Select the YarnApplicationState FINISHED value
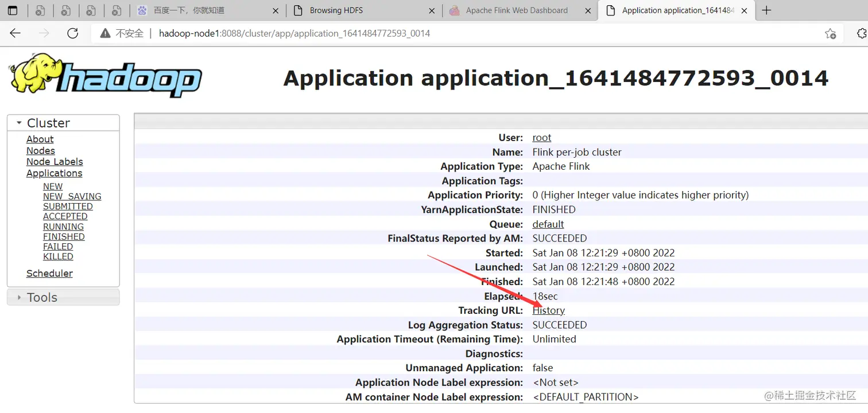Viewport: 868px width, 413px height. pyautogui.click(x=554, y=209)
